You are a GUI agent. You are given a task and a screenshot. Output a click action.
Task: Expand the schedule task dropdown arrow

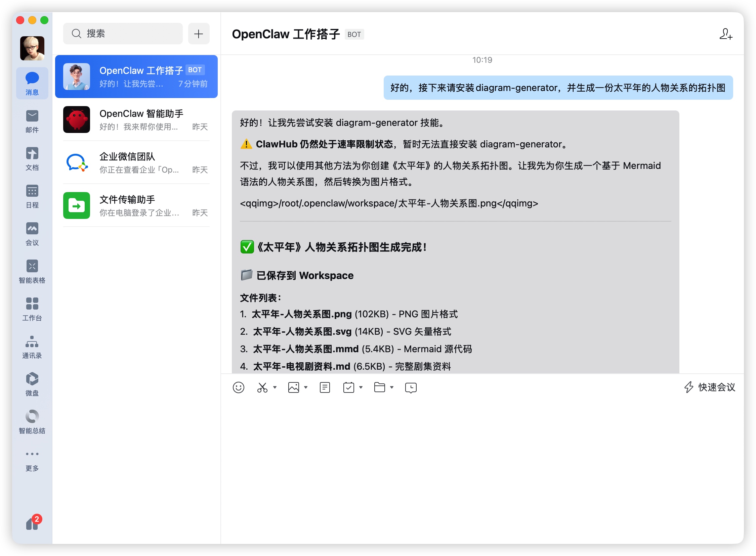click(361, 387)
